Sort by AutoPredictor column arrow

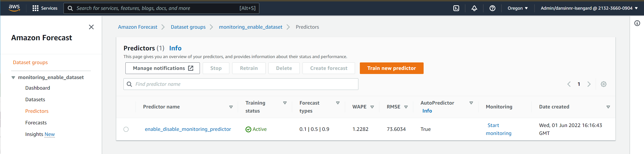point(471,103)
